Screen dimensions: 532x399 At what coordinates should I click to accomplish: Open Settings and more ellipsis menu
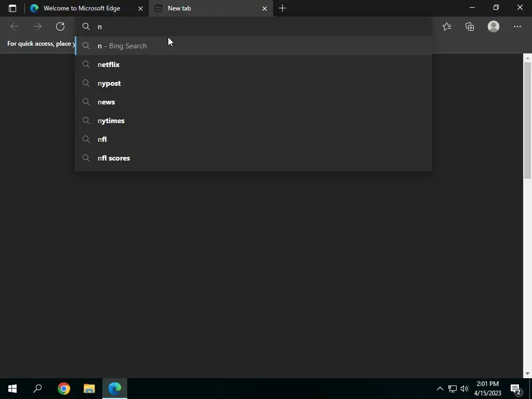pos(517,26)
